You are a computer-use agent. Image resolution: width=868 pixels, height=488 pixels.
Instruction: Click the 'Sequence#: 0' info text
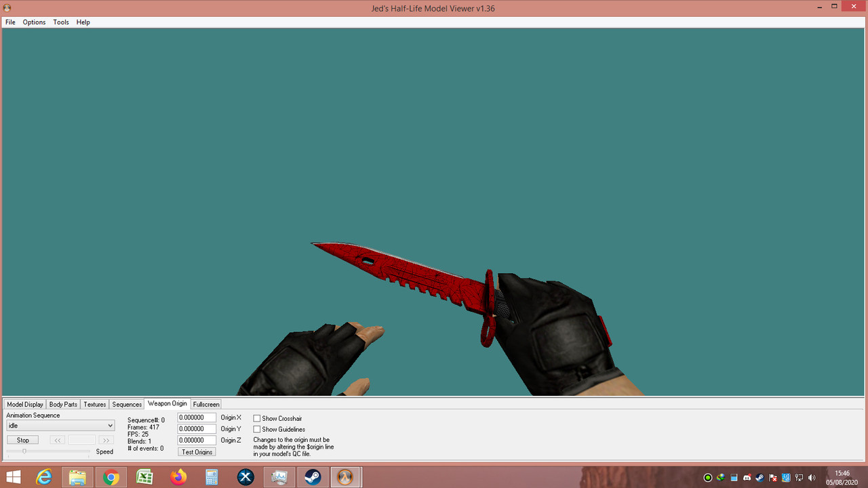146,420
